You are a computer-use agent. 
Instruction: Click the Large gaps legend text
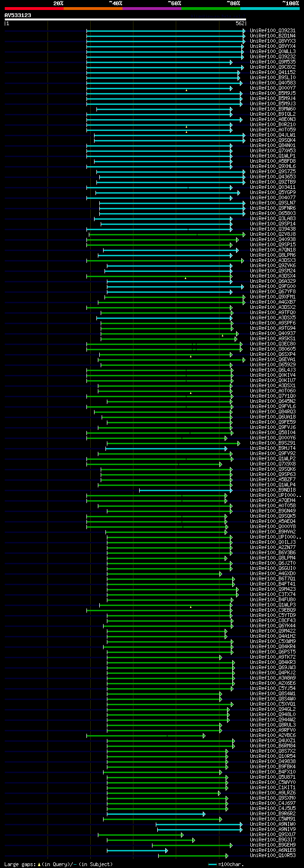coord(58,864)
